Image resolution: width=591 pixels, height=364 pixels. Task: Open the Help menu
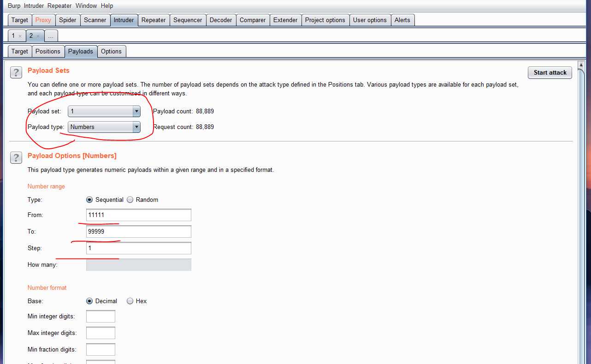click(x=107, y=6)
